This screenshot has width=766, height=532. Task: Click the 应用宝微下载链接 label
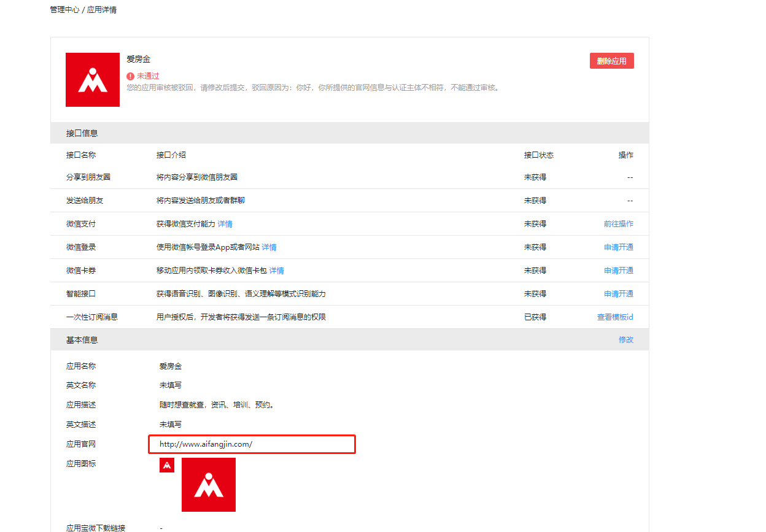point(96,528)
